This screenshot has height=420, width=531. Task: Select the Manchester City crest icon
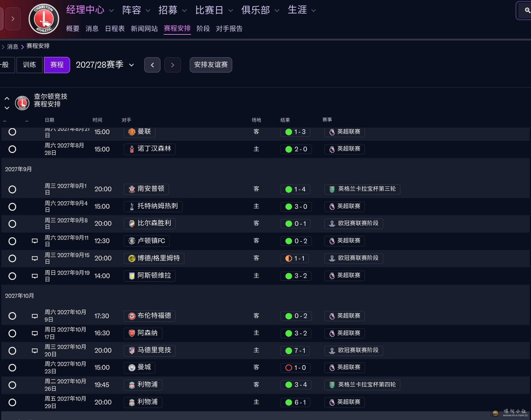coord(132,368)
